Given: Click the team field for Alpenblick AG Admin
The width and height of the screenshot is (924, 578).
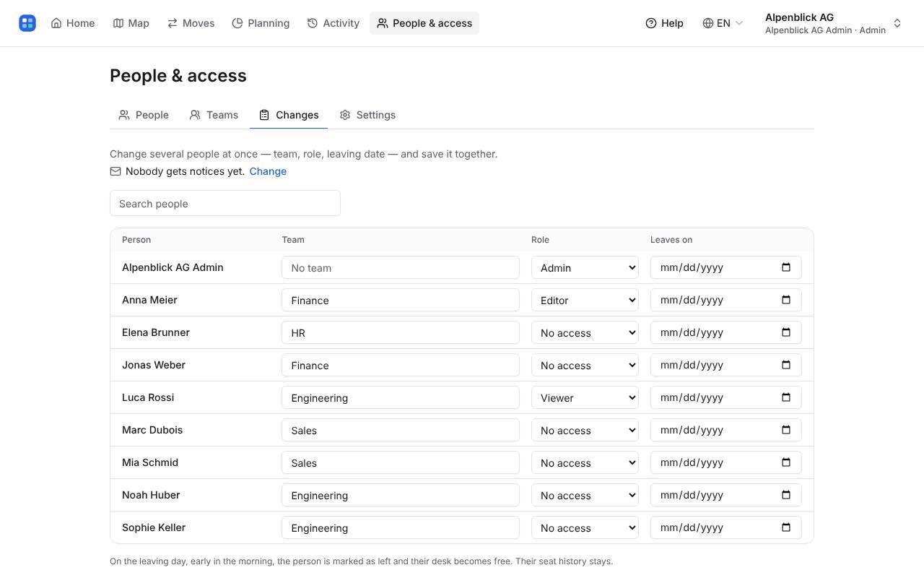Looking at the screenshot, I should coord(401,267).
